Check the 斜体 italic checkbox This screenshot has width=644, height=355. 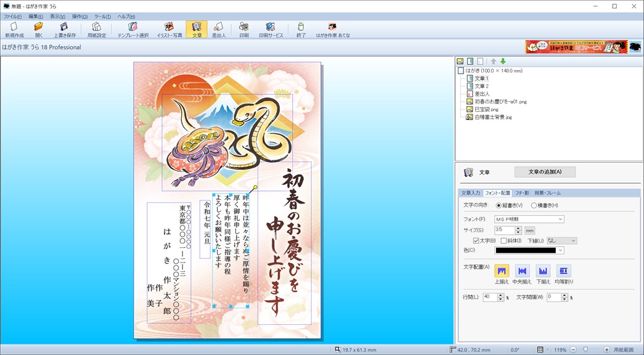point(503,241)
